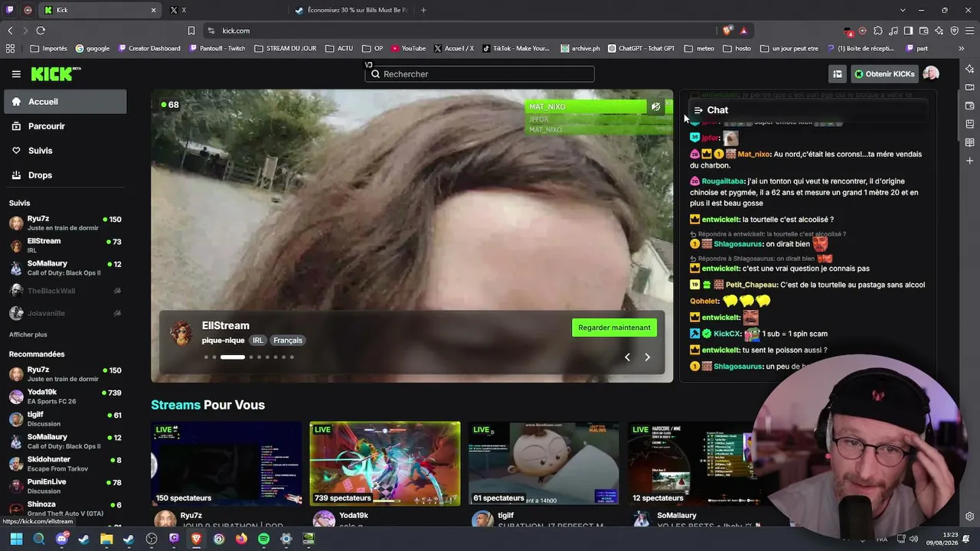Screen dimensions: 980x551
Task: Expand followed list with Afficher plus
Action: click(28, 334)
